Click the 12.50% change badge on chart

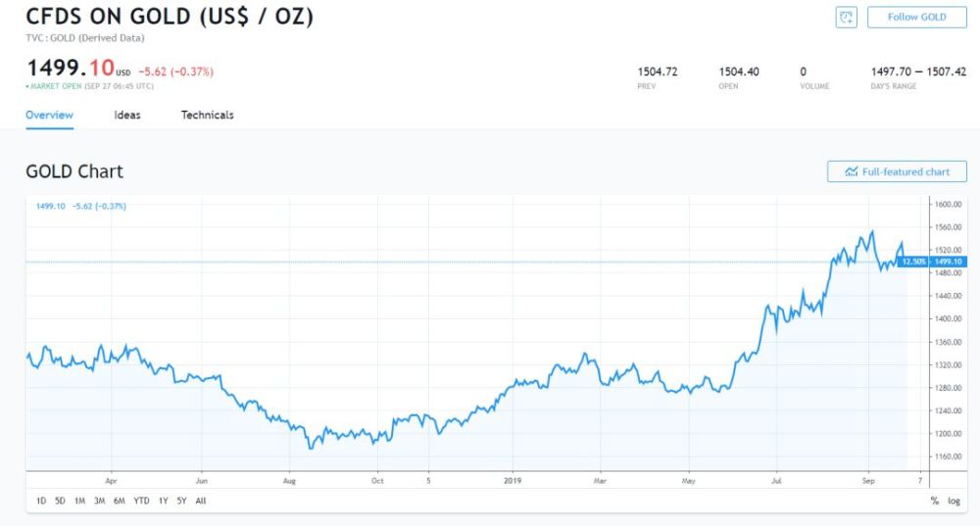[x=914, y=262]
